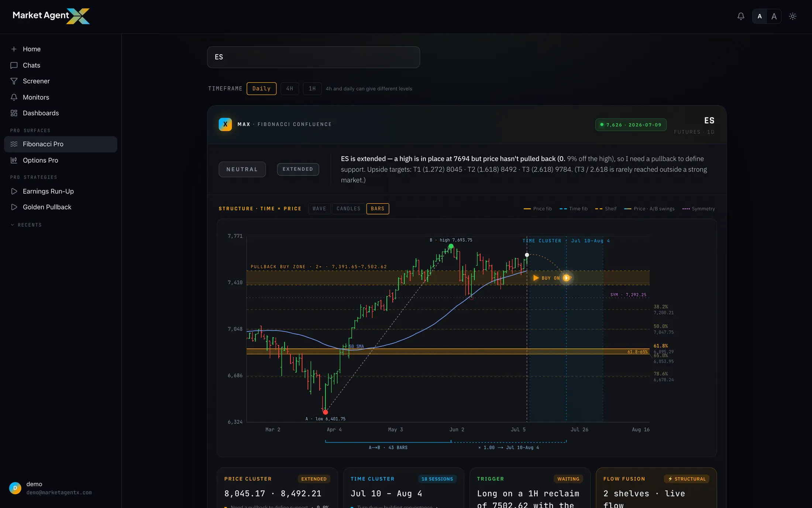This screenshot has width=812, height=508.
Task: Select the Daily timeframe
Action: pos(261,89)
